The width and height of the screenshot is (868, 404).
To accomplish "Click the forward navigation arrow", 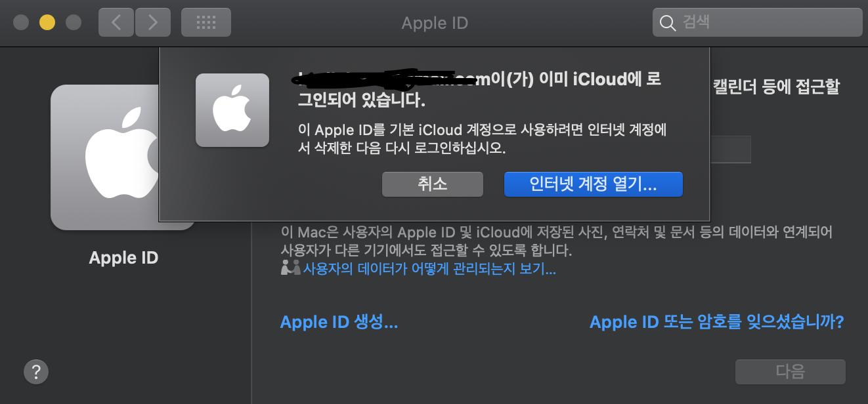I will point(152,22).
